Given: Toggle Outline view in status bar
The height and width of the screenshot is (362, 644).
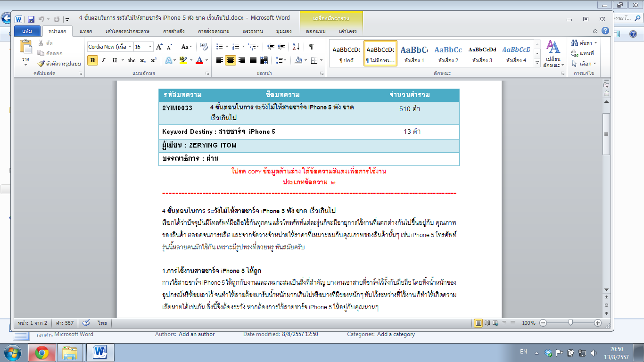Looking at the screenshot, I should (504, 323).
